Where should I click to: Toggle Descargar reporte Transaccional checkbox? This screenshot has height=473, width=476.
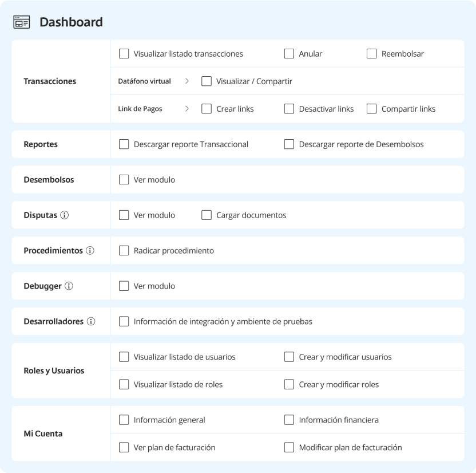(124, 144)
